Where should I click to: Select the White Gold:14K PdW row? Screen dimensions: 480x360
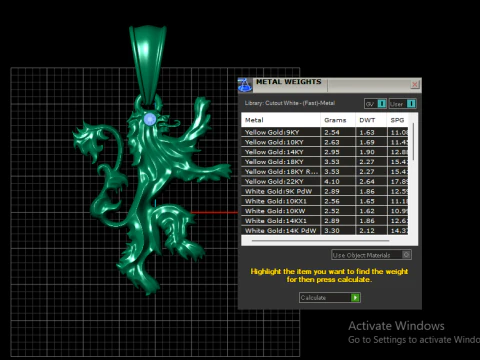324,230
